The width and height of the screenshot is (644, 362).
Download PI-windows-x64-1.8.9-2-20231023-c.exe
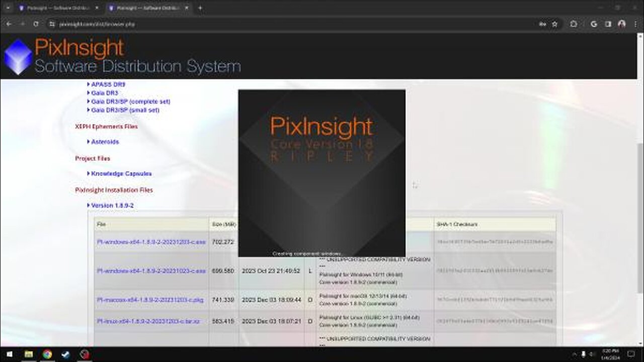pyautogui.click(x=151, y=271)
